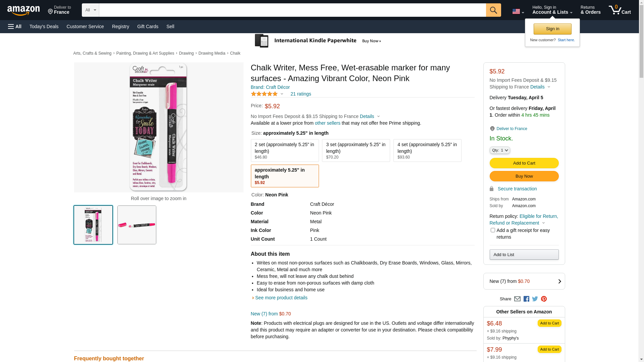The image size is (644, 362).
Task: Select the second product thumbnail image
Action: click(137, 225)
